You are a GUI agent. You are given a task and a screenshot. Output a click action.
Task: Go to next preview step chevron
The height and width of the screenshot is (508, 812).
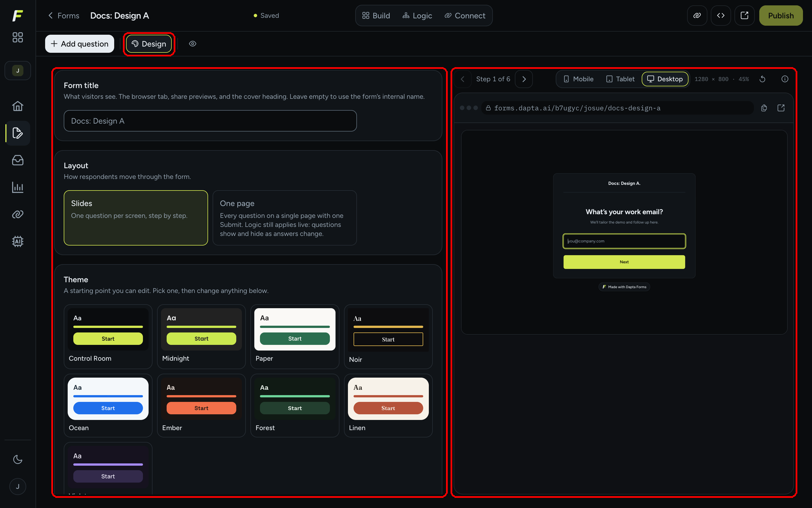(524, 79)
